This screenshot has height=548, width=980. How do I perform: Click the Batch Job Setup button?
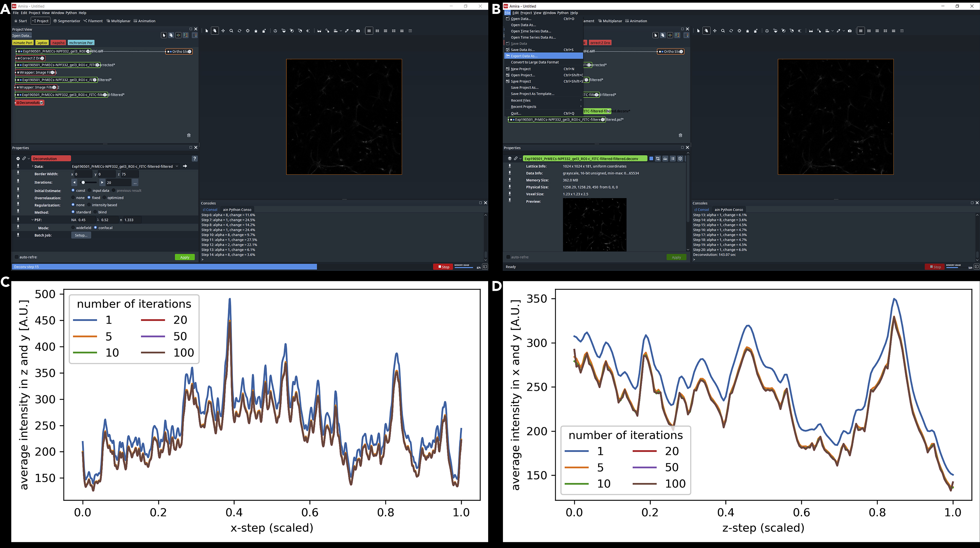[x=81, y=235]
